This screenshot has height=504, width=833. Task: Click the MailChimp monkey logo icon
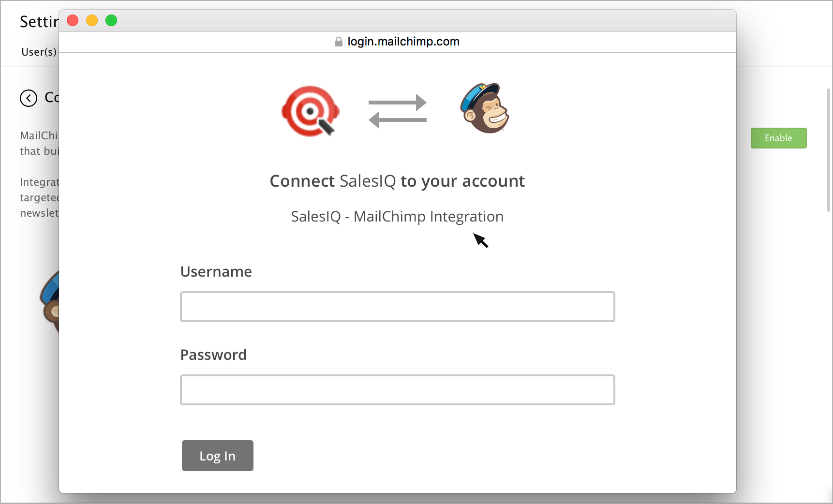click(485, 108)
